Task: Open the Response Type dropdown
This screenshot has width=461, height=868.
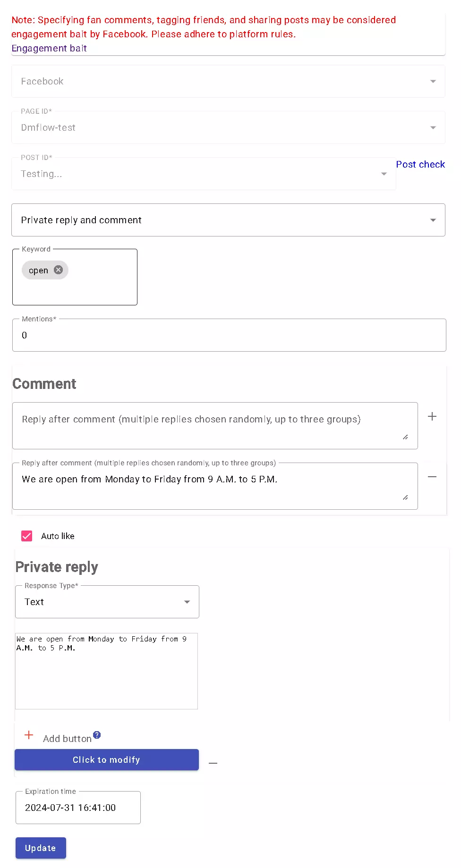Action: 187,601
